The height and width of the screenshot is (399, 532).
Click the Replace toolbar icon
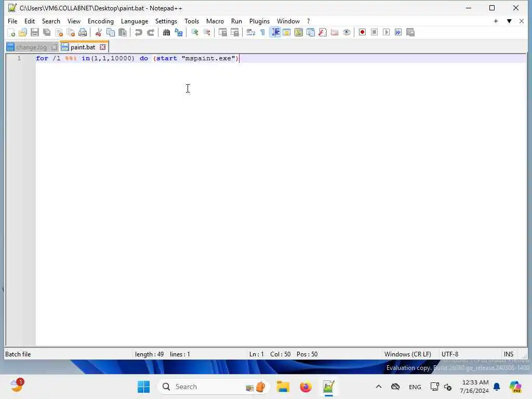179,33
